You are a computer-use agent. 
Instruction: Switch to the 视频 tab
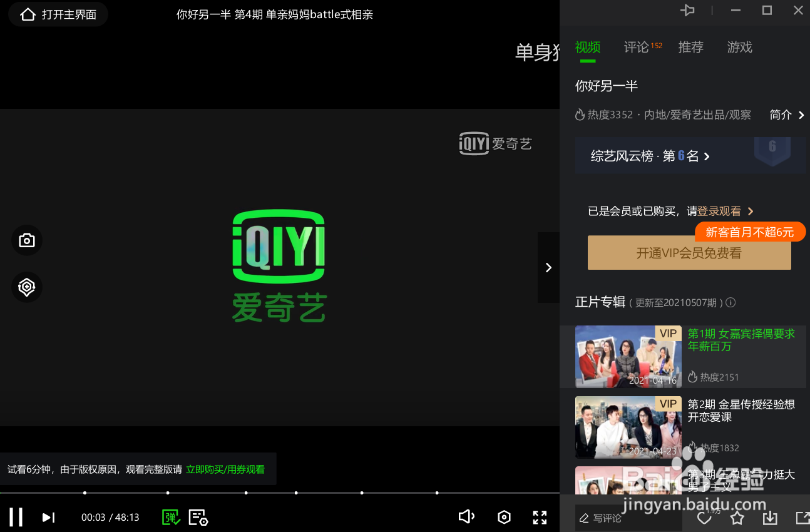tap(588, 48)
